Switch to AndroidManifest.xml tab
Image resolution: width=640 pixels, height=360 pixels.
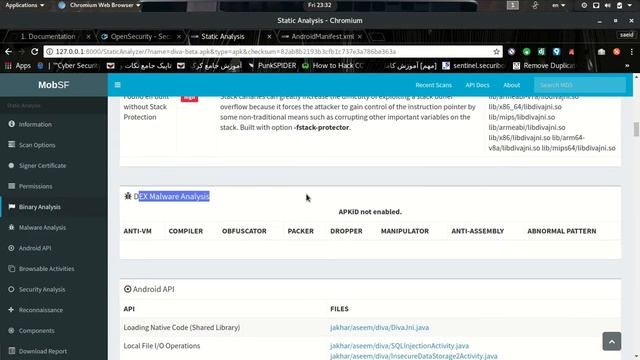(322, 36)
